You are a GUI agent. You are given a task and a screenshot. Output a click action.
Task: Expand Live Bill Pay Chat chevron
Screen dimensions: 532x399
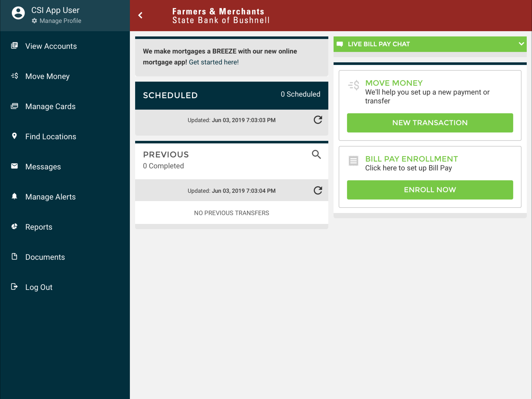(x=521, y=44)
